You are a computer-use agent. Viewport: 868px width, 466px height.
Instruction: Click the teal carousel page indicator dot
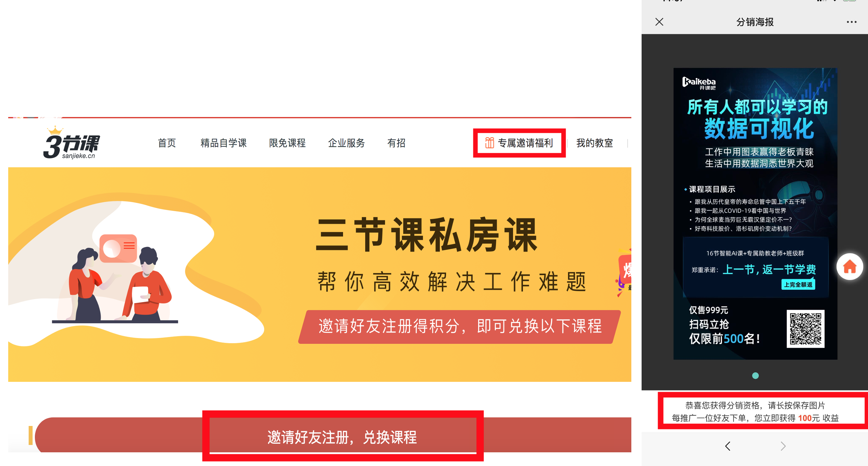coord(755,376)
